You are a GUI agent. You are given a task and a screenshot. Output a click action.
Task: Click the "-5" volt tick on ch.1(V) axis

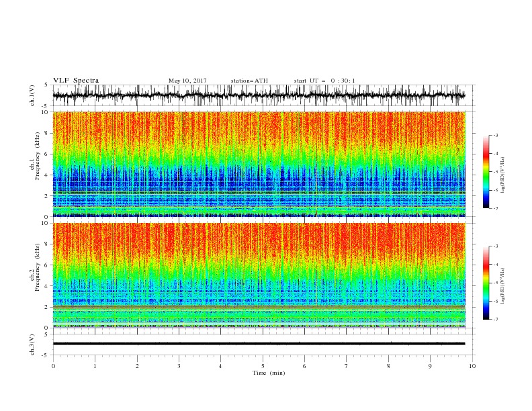click(x=45, y=106)
